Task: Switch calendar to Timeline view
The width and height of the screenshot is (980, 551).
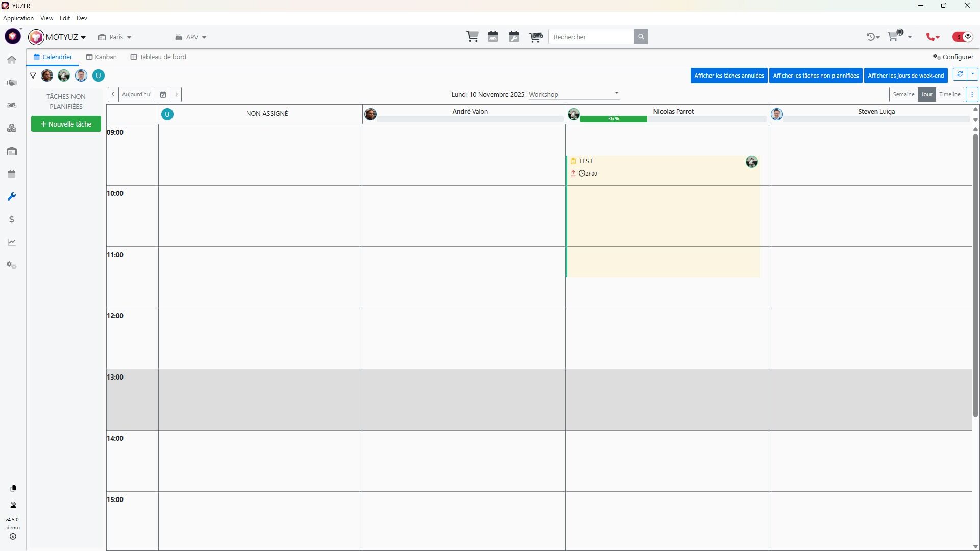Action: (x=949, y=94)
